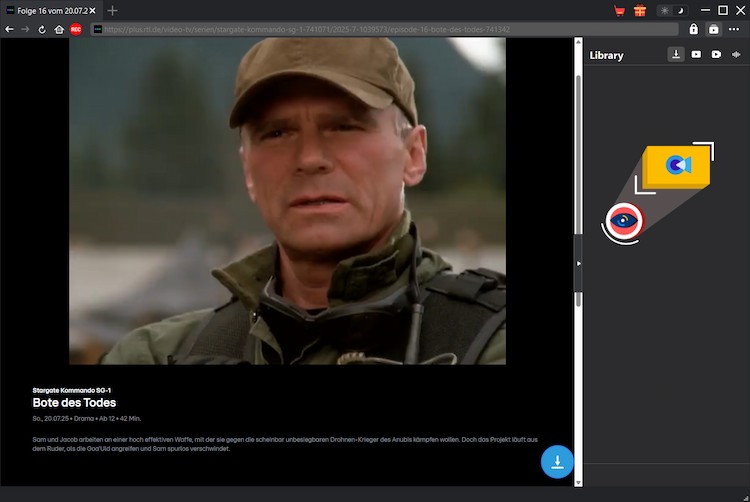Click the Stargate video player frame
Viewport: 750px width, 502px height.
pyautogui.click(x=287, y=201)
